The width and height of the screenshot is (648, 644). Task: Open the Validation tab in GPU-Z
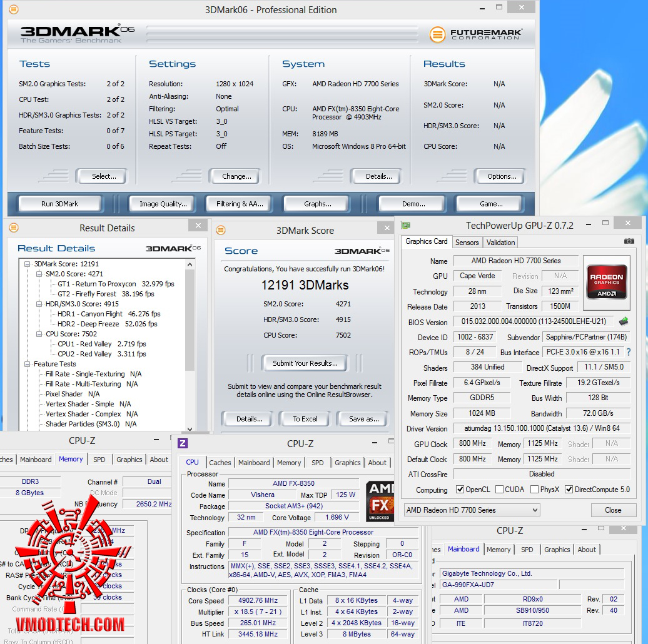(500, 243)
